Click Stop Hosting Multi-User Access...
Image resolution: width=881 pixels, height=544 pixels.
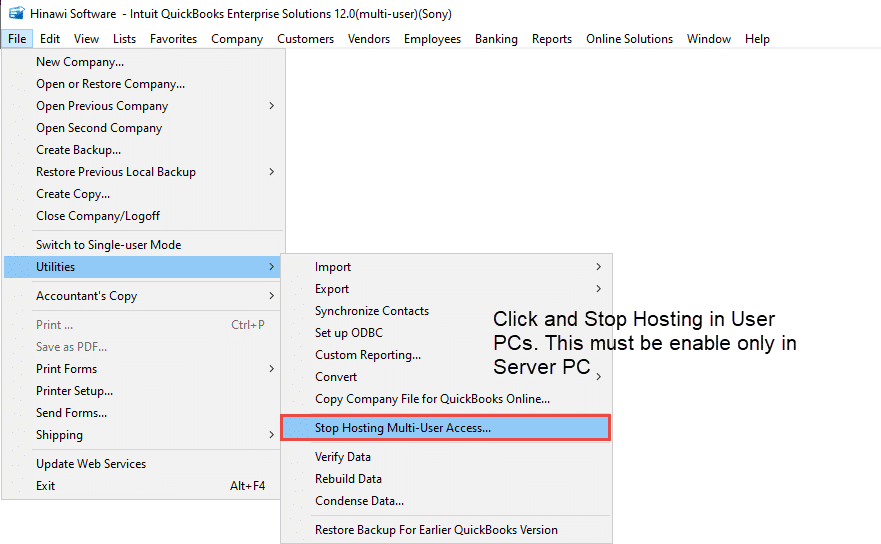click(x=446, y=428)
